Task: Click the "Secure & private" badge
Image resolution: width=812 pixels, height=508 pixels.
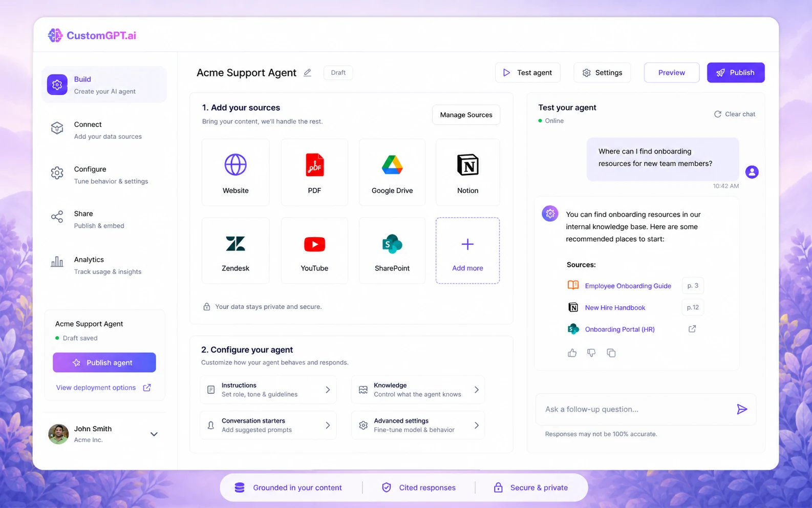Action: pos(530,488)
